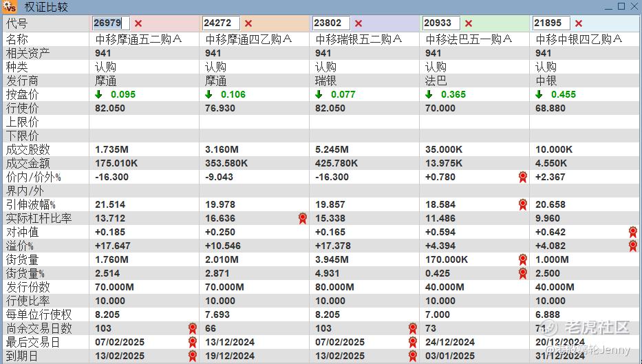The width and height of the screenshot is (642, 364).
Task: Click ribbon icon next to first 07/02/2025
Action: [x=193, y=342]
